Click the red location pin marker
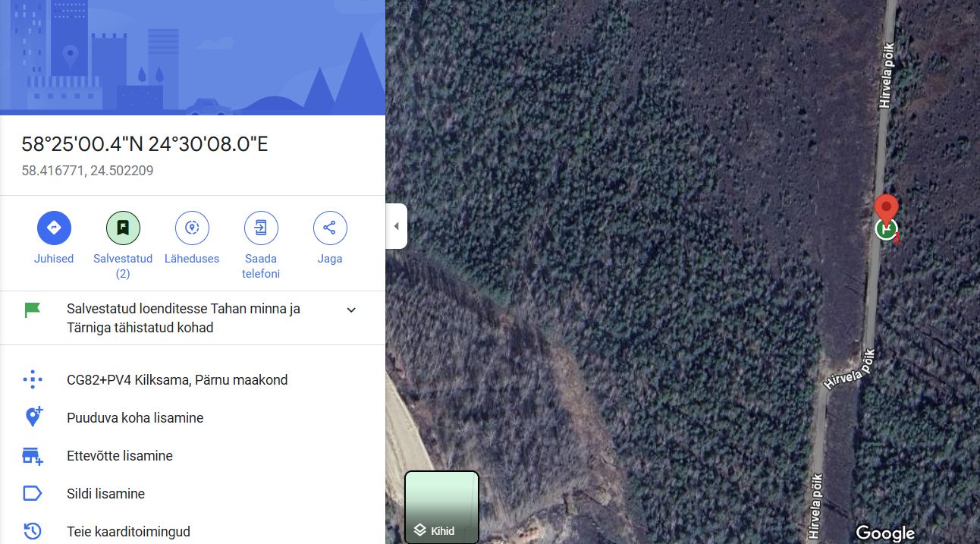 [886, 209]
